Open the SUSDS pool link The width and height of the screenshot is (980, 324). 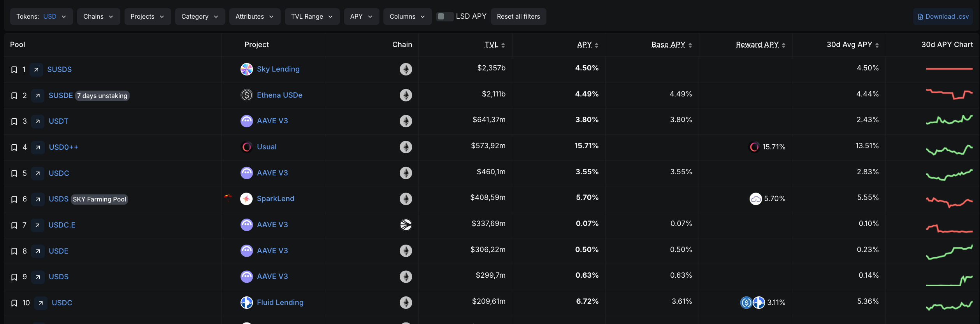tap(60, 70)
